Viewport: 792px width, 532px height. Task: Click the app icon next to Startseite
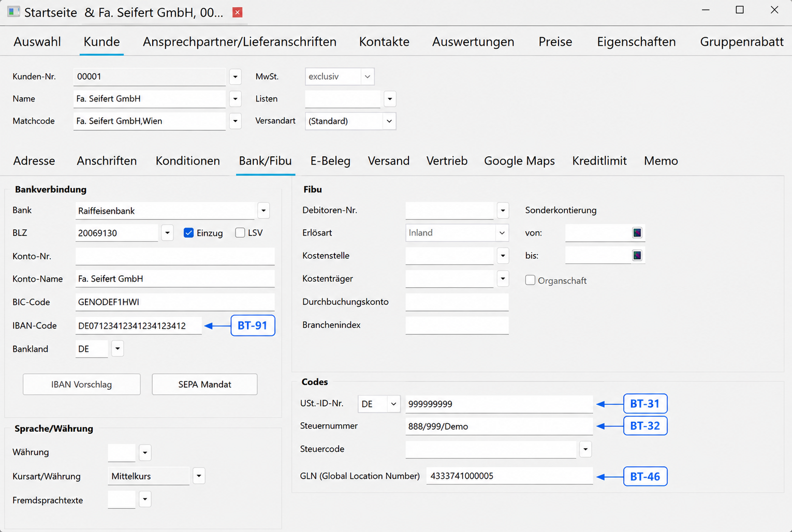[13, 12]
